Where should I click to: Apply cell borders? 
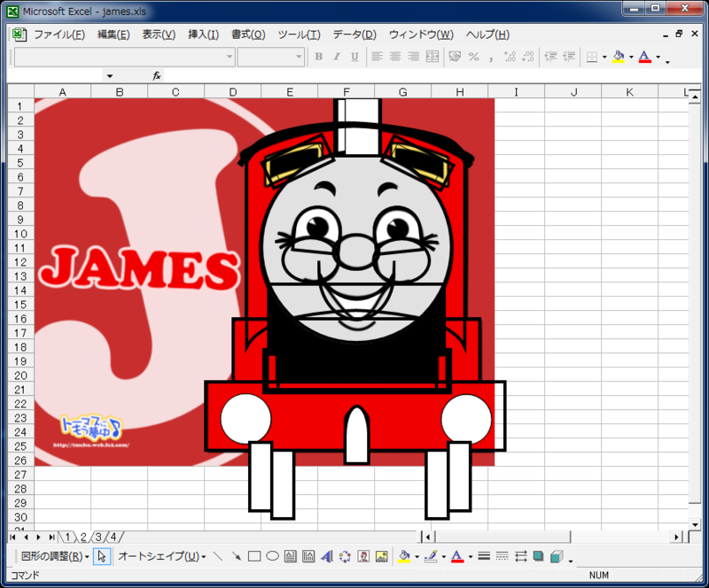pyautogui.click(x=591, y=57)
